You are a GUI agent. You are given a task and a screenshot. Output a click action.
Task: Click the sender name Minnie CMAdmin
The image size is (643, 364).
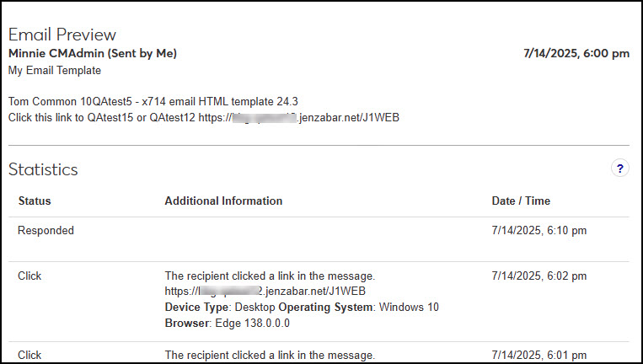coord(92,53)
